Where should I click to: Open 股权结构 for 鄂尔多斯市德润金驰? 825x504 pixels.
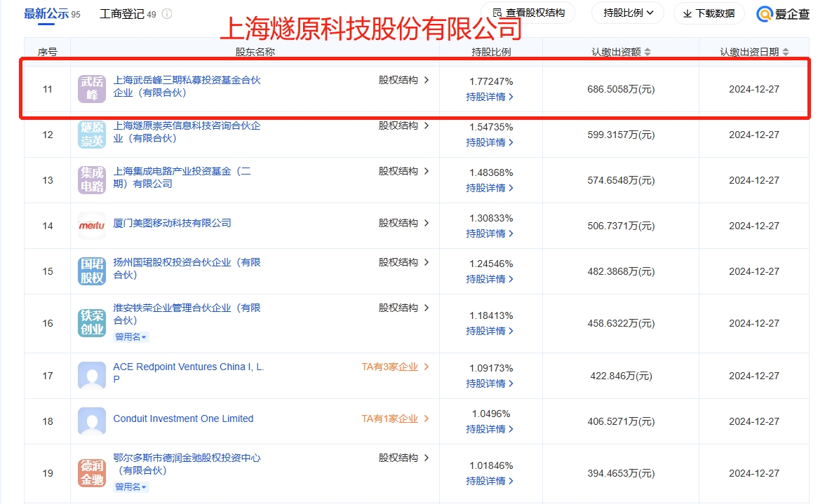coord(403,458)
